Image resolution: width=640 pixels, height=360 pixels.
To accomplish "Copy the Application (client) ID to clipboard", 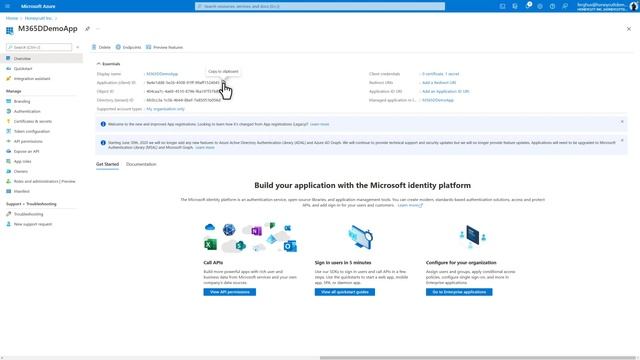I will [223, 82].
